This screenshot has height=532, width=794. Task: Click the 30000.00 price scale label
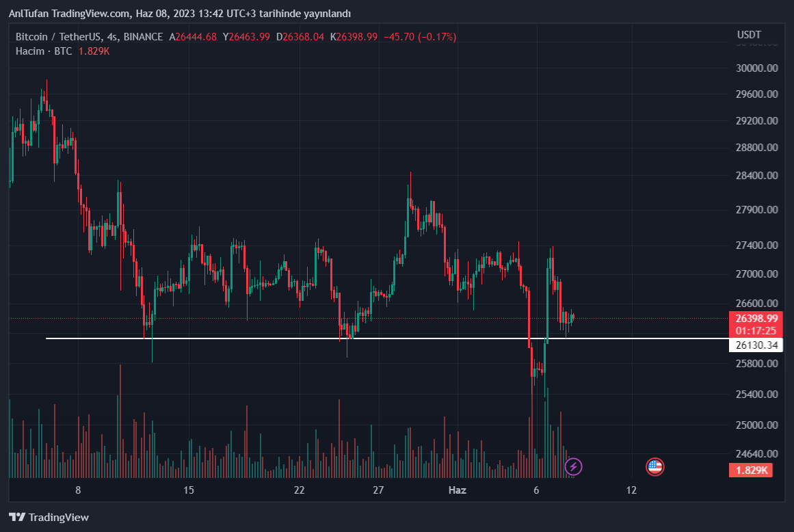758,68
